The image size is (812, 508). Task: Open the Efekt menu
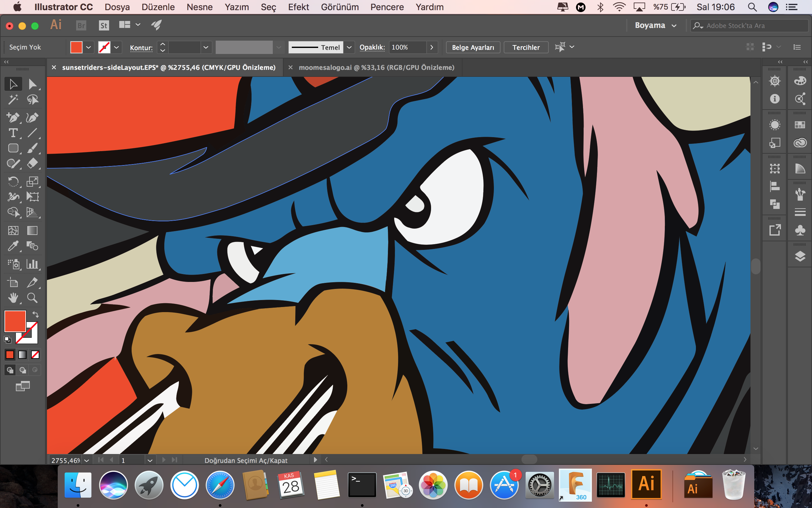point(298,7)
